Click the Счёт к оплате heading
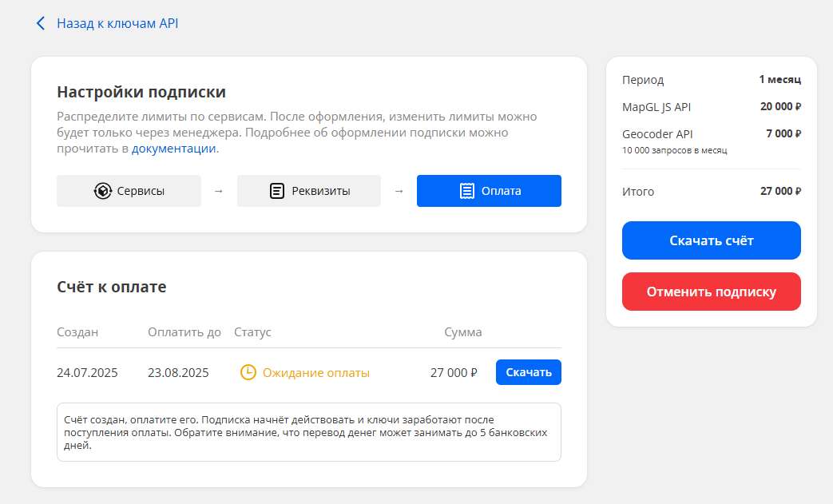The image size is (833, 504). coord(112,287)
